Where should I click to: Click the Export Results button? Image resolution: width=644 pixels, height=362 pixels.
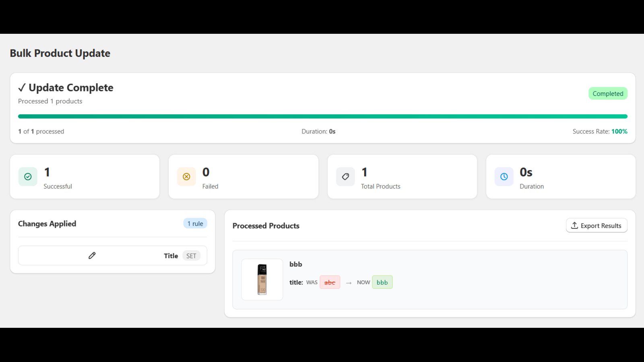pyautogui.click(x=597, y=225)
